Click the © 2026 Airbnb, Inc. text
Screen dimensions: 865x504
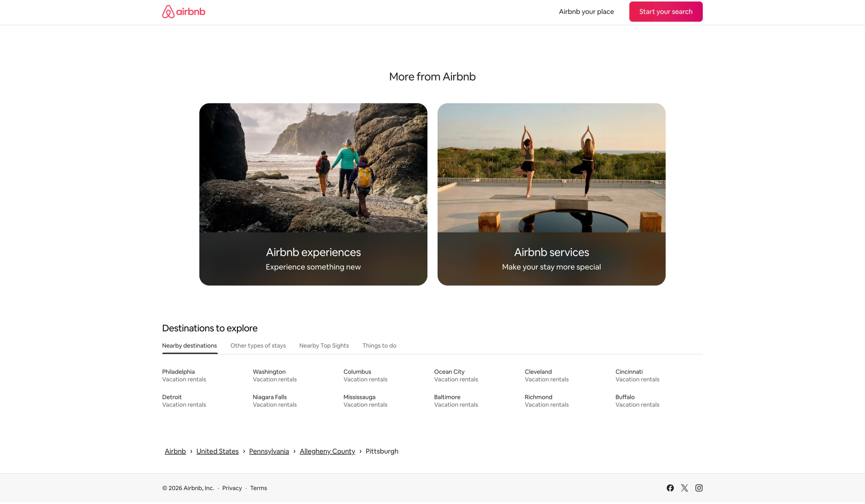[188, 488]
